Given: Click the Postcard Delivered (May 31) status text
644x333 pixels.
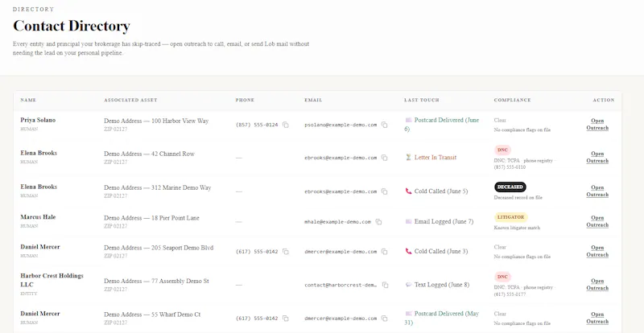Looking at the screenshot, I should point(442,319).
